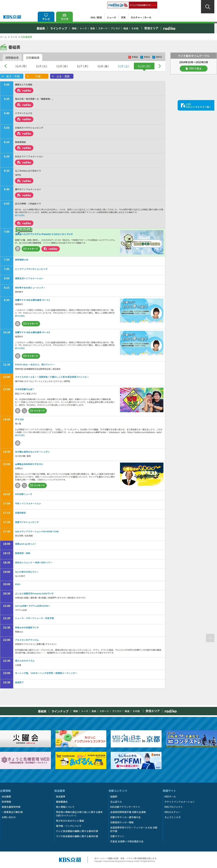Open カルチャー / ホール in the header menu
Viewport: 217px width, 868px height.
point(141,18)
